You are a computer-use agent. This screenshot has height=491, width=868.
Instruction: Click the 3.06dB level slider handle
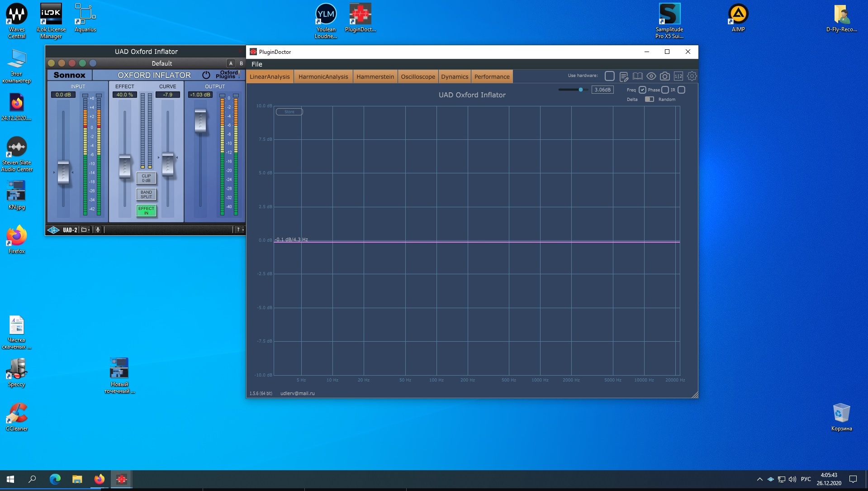[581, 90]
